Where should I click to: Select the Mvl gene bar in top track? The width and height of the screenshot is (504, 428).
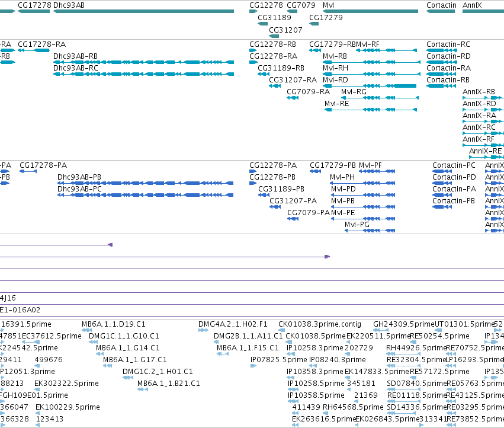click(370, 11)
